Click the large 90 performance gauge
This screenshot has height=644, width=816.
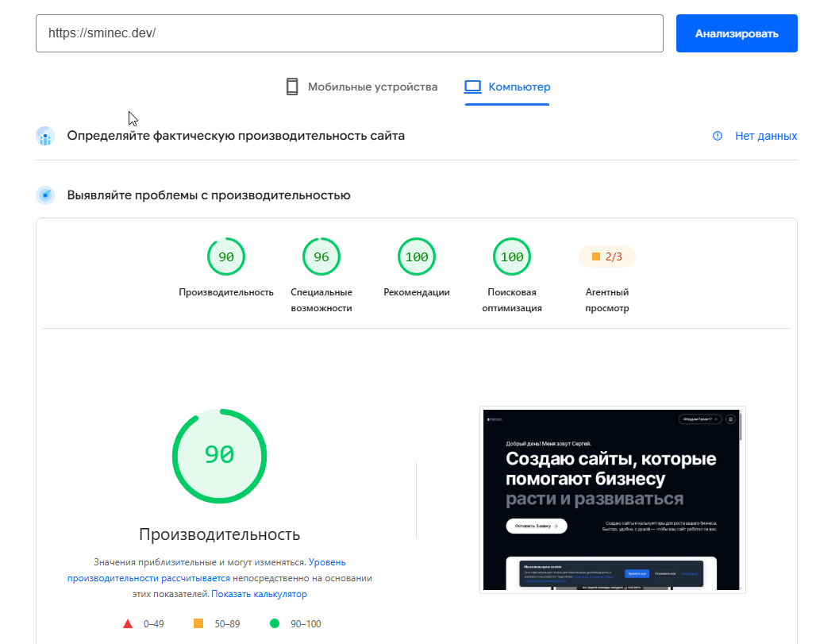point(219,456)
